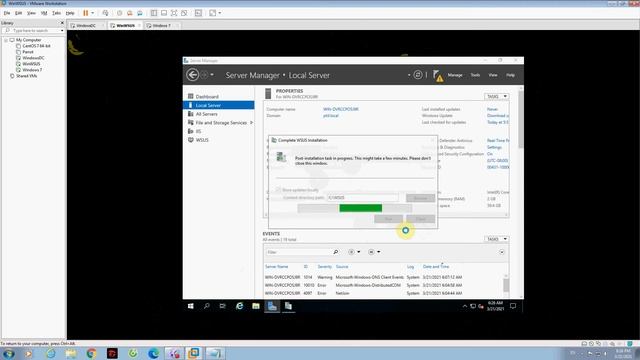Click the events filter search magnifier

tap(336, 252)
